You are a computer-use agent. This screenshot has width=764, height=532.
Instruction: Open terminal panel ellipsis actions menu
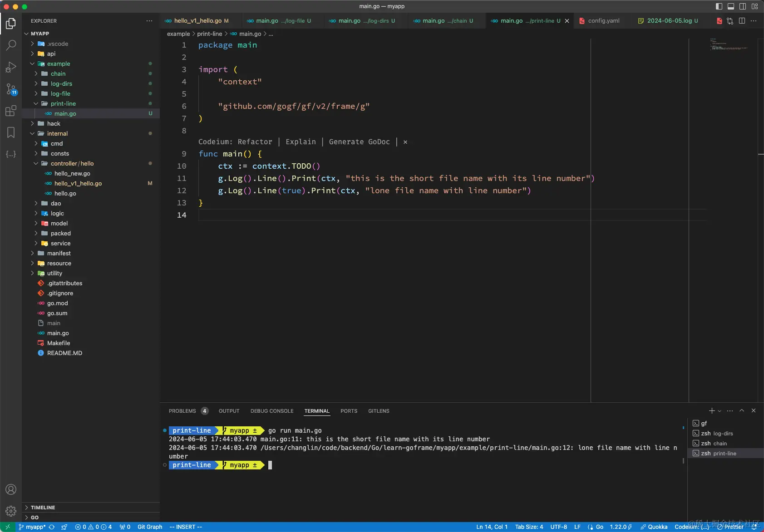(x=730, y=411)
